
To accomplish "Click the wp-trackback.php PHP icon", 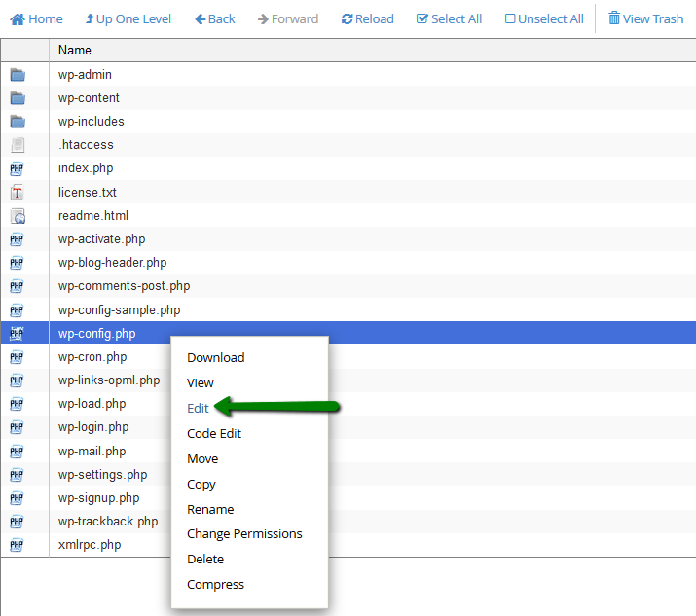I will click(x=17, y=522).
